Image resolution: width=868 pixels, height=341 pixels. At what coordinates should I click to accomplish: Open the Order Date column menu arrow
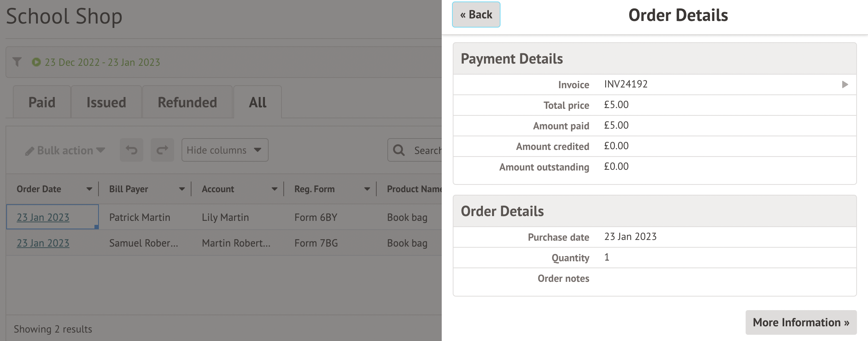[89, 189]
